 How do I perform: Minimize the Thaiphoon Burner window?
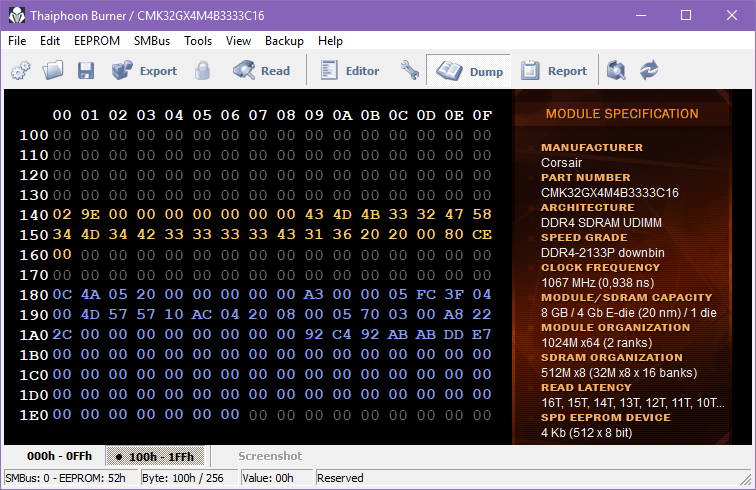641,15
